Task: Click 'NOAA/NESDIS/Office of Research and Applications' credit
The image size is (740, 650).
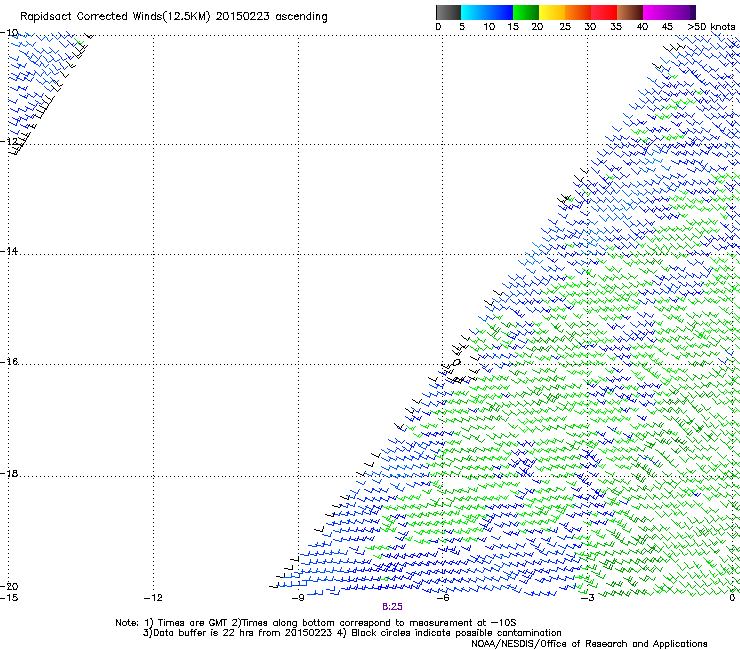Action: 589,644
